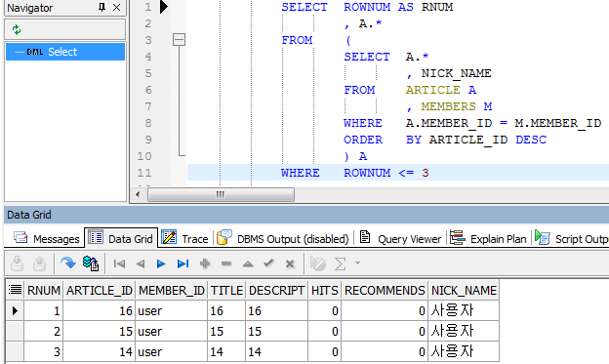
Task: Click the database copy-to-clipboard icon
Action: point(91,263)
